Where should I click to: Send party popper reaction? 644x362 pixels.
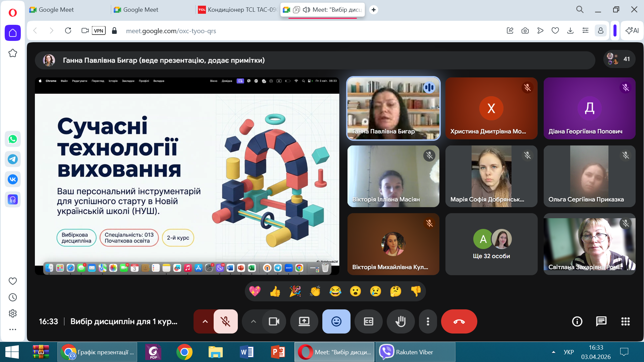(x=295, y=291)
